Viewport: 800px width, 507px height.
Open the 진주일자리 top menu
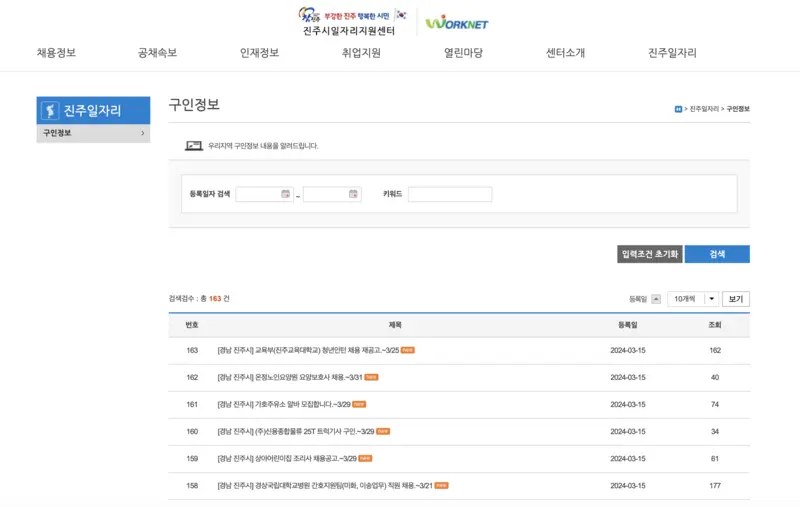(x=672, y=53)
